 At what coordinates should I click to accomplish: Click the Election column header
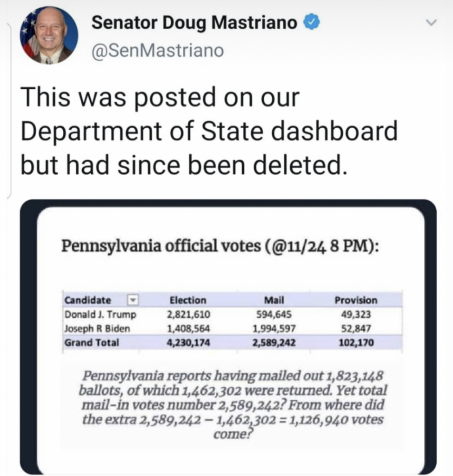pyautogui.click(x=188, y=300)
